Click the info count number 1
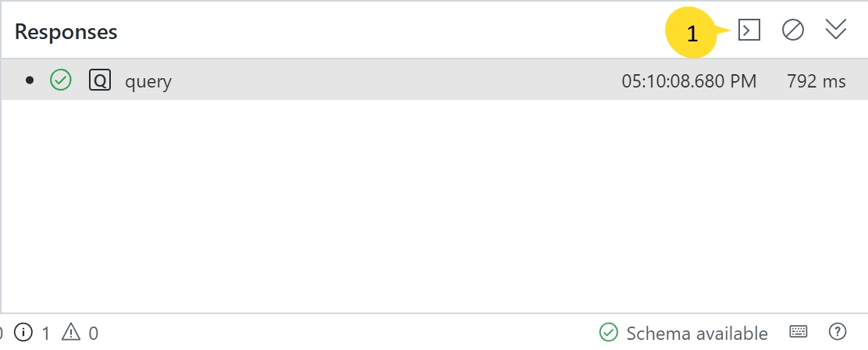Image resolution: width=868 pixels, height=350 pixels. click(x=46, y=334)
